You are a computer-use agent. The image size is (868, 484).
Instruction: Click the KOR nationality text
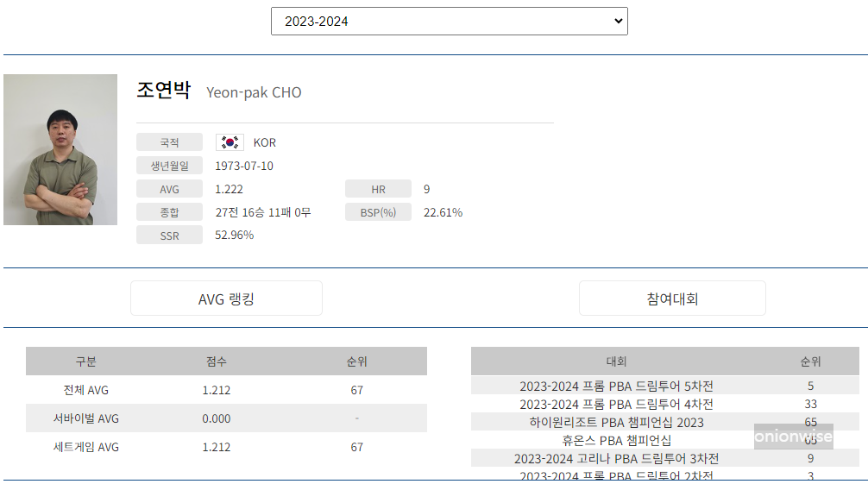pos(265,142)
